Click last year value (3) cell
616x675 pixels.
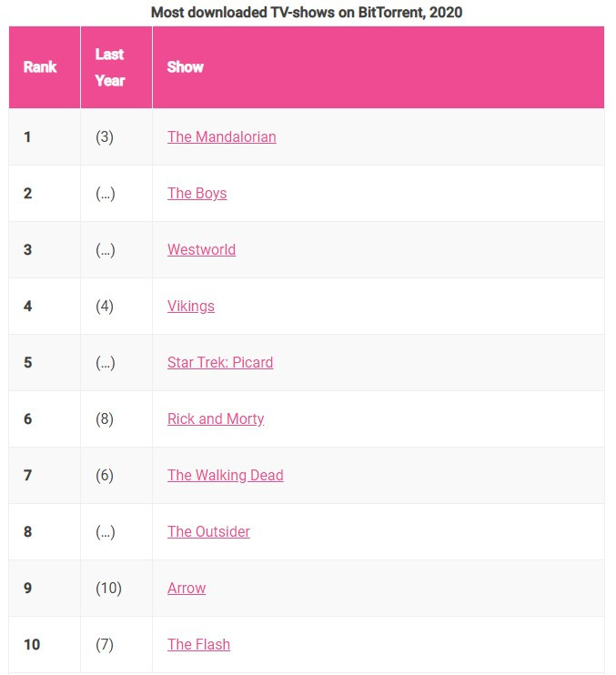(x=105, y=136)
